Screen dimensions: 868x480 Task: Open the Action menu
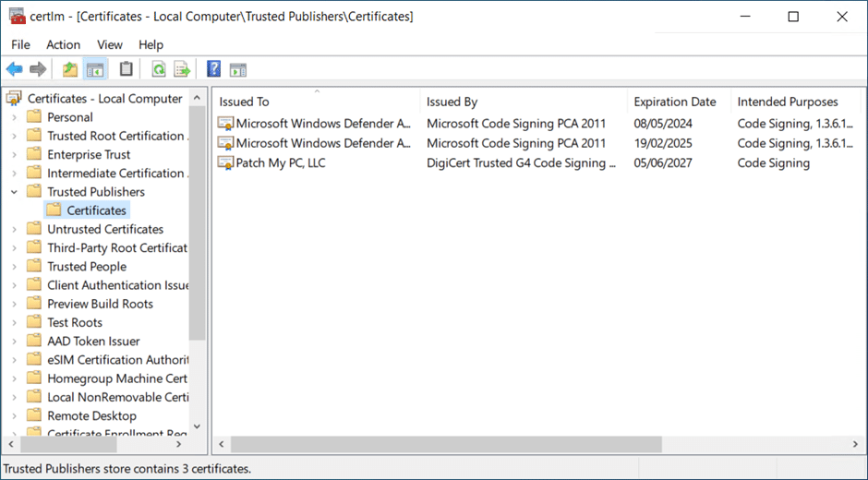63,44
